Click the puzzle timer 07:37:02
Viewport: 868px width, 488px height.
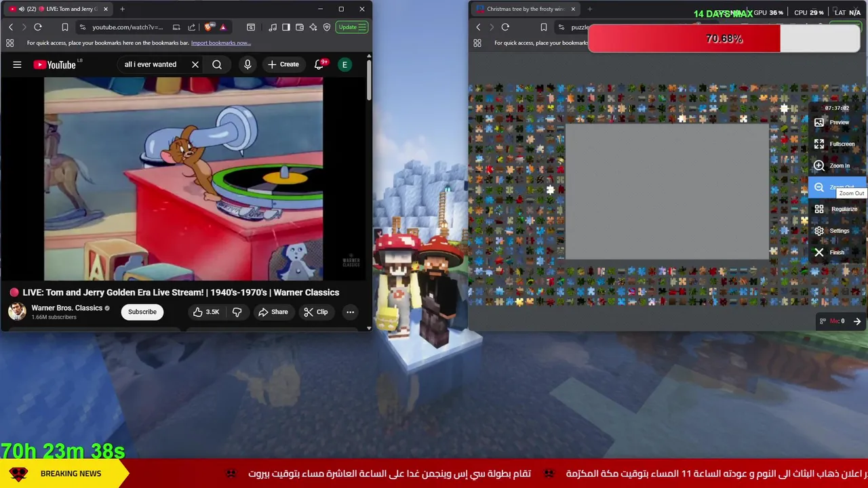click(837, 108)
